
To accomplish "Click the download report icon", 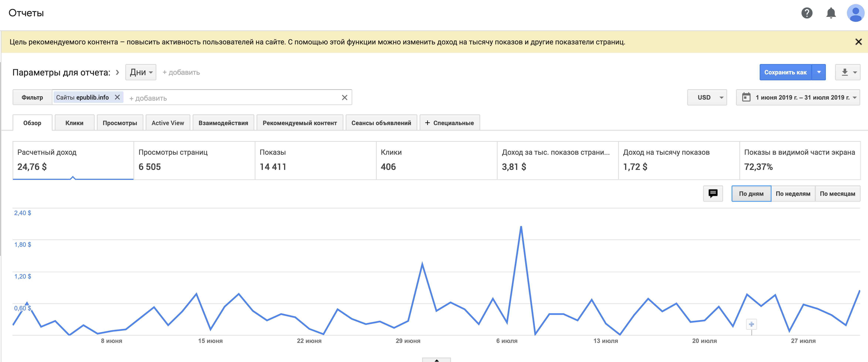I will coord(844,72).
